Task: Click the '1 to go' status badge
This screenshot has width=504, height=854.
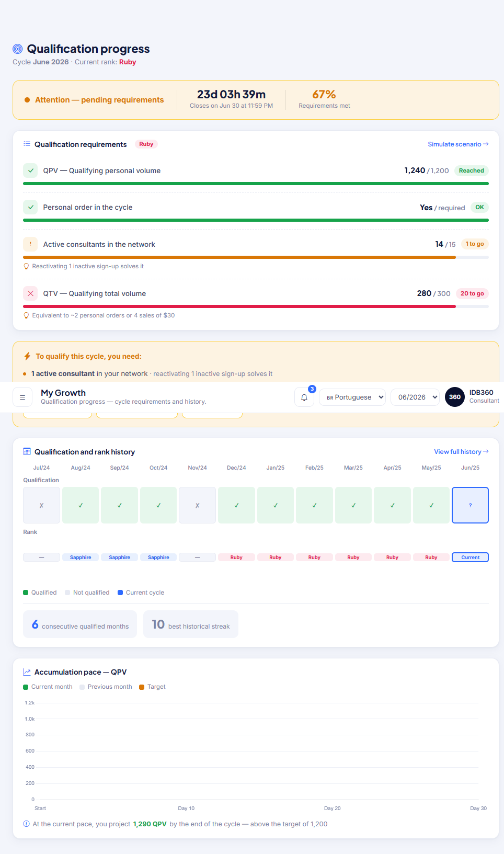Action: pyautogui.click(x=475, y=244)
